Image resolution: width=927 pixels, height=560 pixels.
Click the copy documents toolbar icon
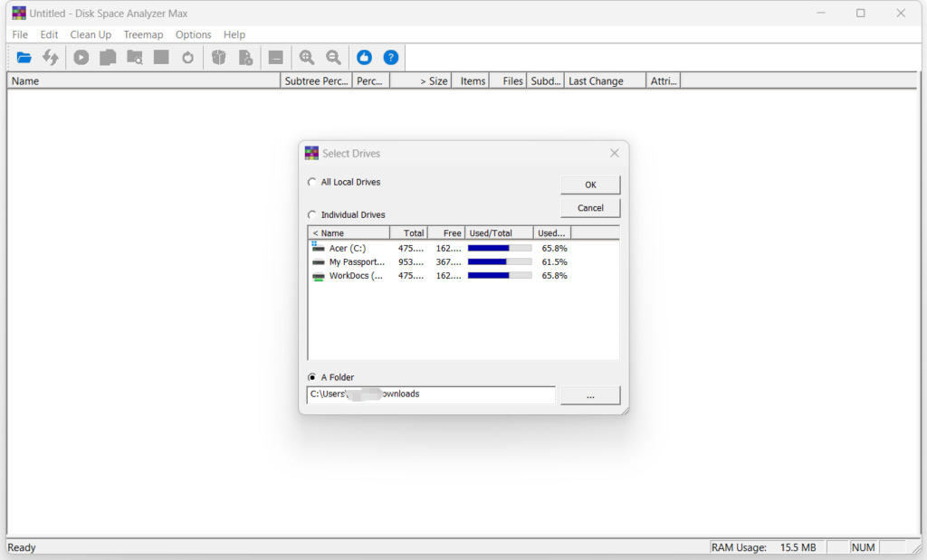[x=108, y=58]
